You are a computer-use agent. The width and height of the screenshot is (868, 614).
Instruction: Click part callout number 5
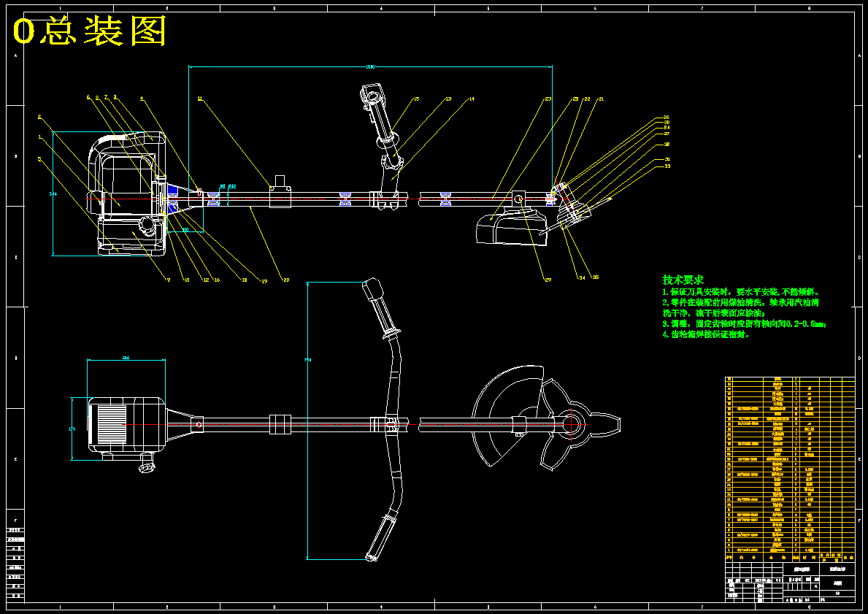pyautogui.click(x=40, y=159)
